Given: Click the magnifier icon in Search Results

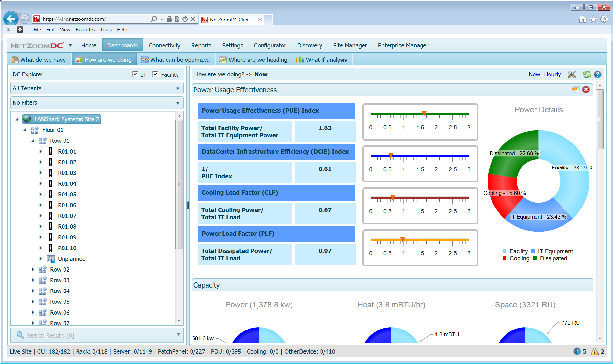Looking at the screenshot, I should point(20,335).
